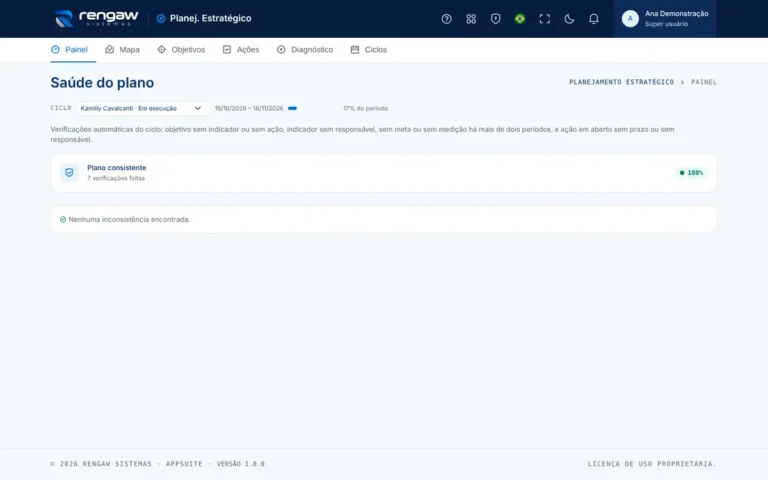Switch to the Mapa tab
The image size is (768, 480).
[122, 49]
